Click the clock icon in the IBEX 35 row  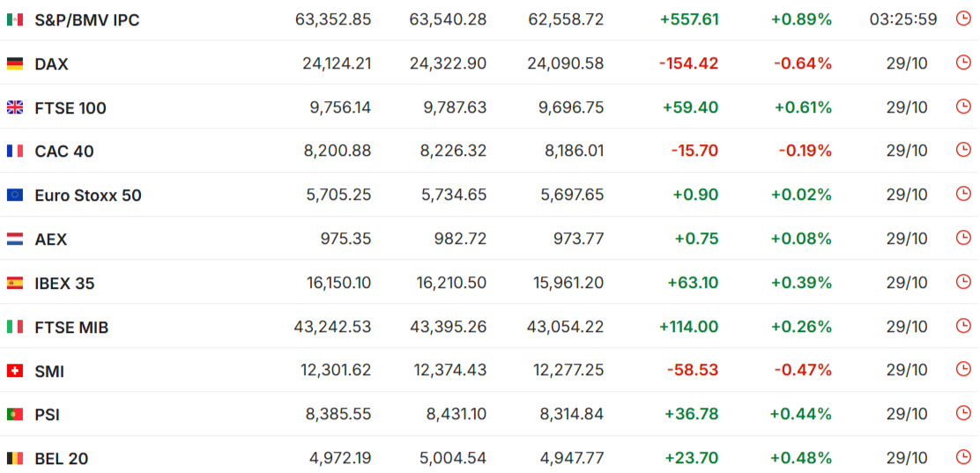tap(962, 282)
